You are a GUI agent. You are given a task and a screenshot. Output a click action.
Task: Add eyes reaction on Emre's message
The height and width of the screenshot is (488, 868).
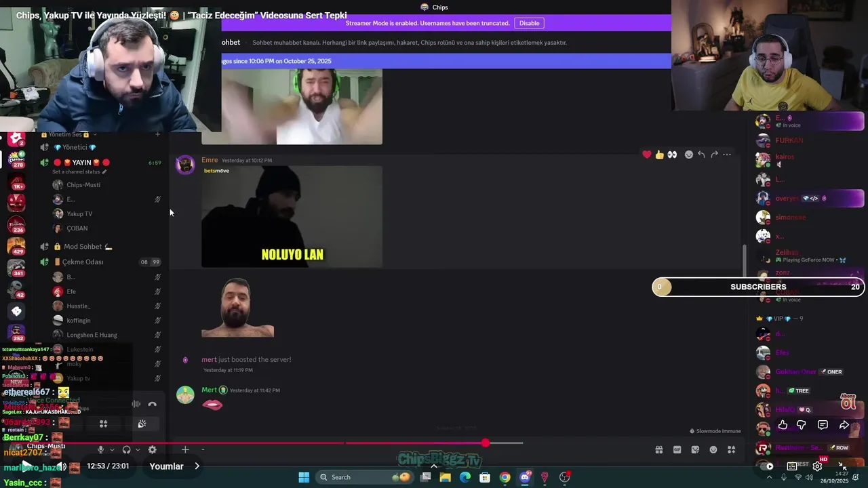(672, 155)
